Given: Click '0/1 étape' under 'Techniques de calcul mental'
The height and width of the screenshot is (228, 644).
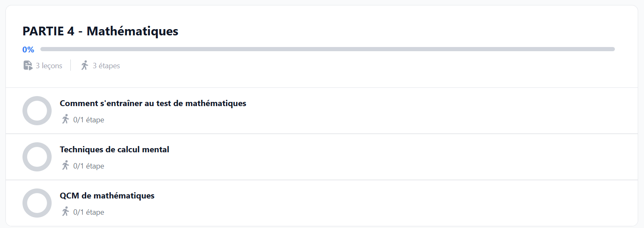Looking at the screenshot, I should pos(89,166).
